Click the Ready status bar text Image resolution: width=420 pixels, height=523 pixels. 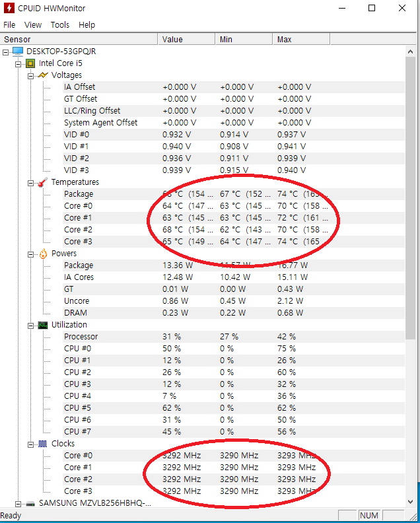click(x=11, y=516)
